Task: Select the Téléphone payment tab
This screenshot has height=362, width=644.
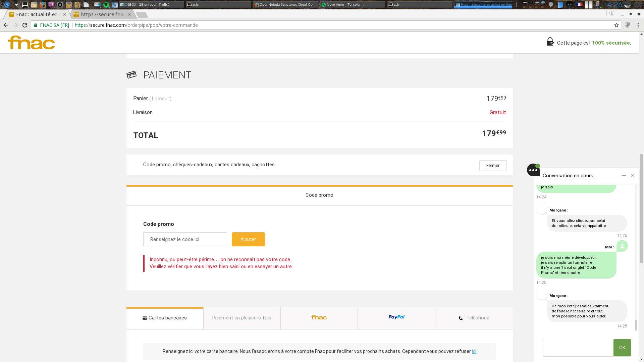Action: [474, 318]
